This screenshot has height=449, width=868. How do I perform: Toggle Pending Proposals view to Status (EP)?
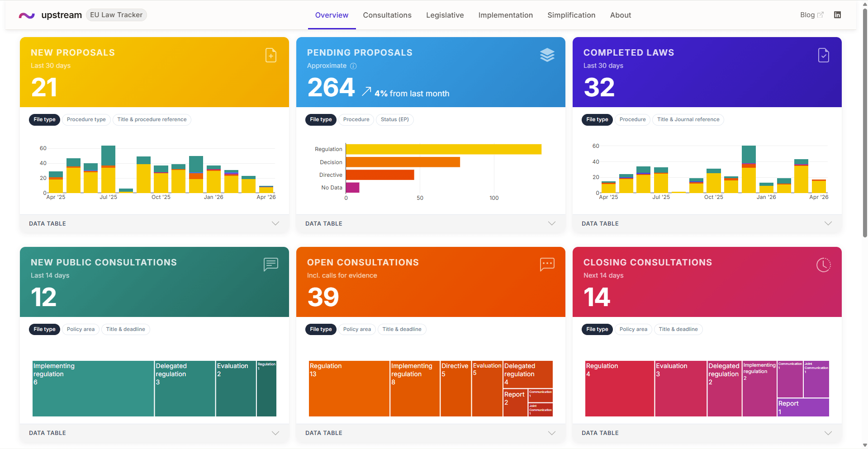pyautogui.click(x=394, y=120)
